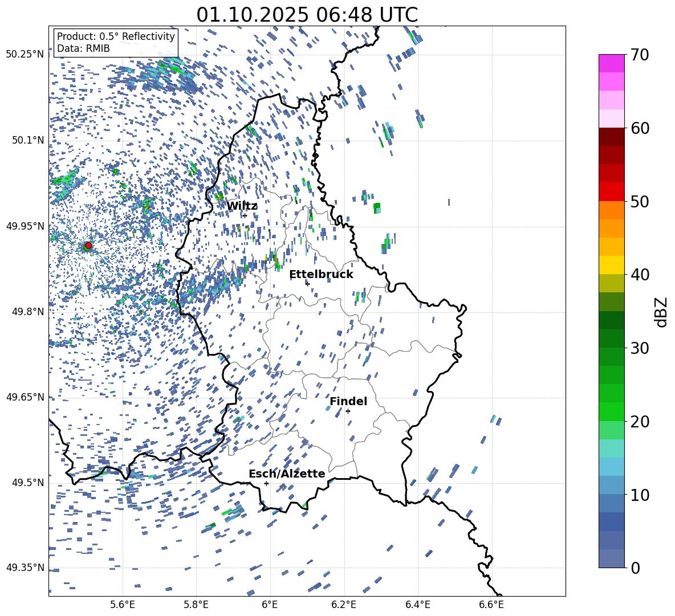Click the Findel city label
Viewport: 675px width, 616px height.
348,402
